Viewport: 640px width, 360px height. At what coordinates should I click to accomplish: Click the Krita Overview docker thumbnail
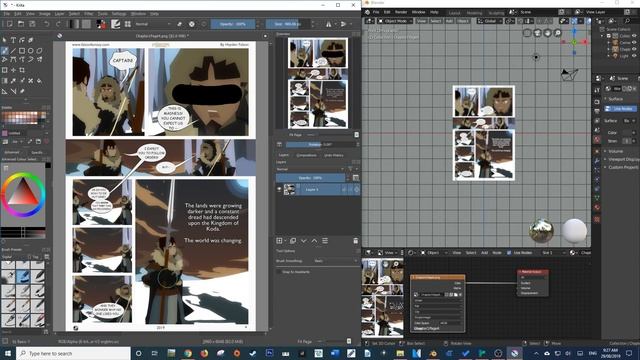318,83
